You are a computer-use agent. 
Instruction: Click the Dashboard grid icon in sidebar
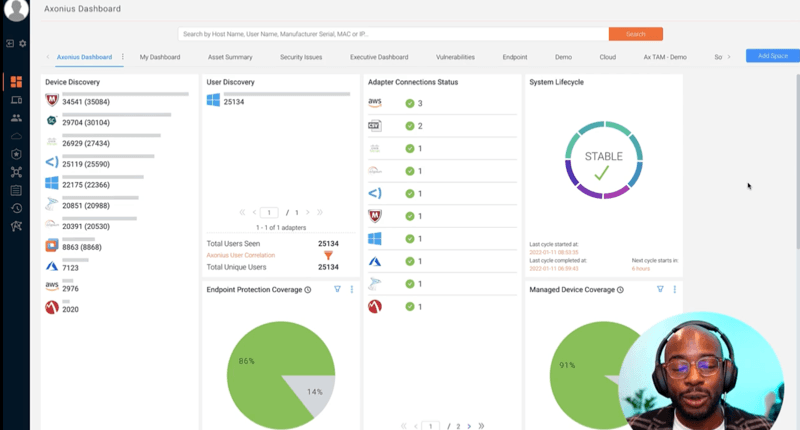(16, 82)
